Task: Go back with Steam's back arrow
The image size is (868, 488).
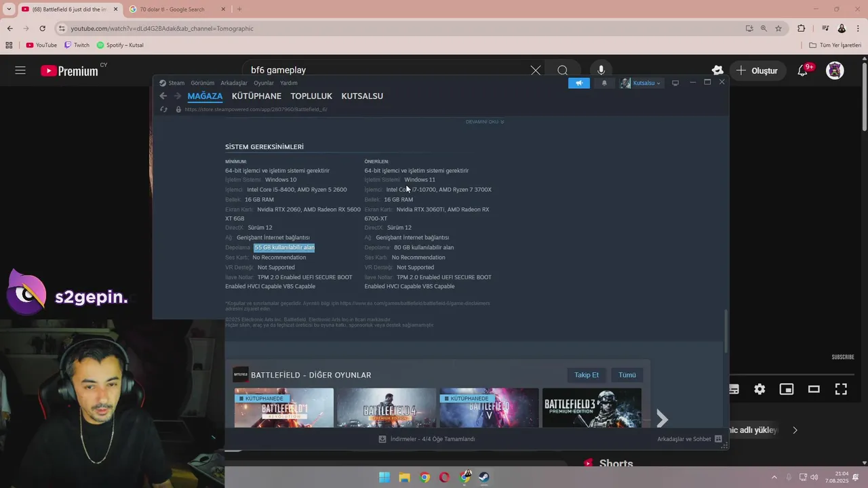Action: [163, 96]
